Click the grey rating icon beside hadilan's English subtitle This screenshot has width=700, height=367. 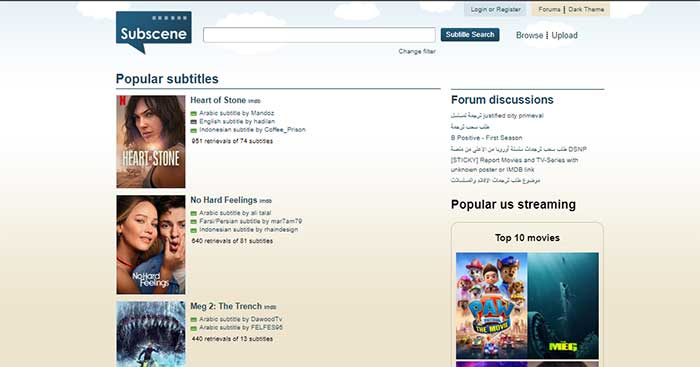click(194, 122)
